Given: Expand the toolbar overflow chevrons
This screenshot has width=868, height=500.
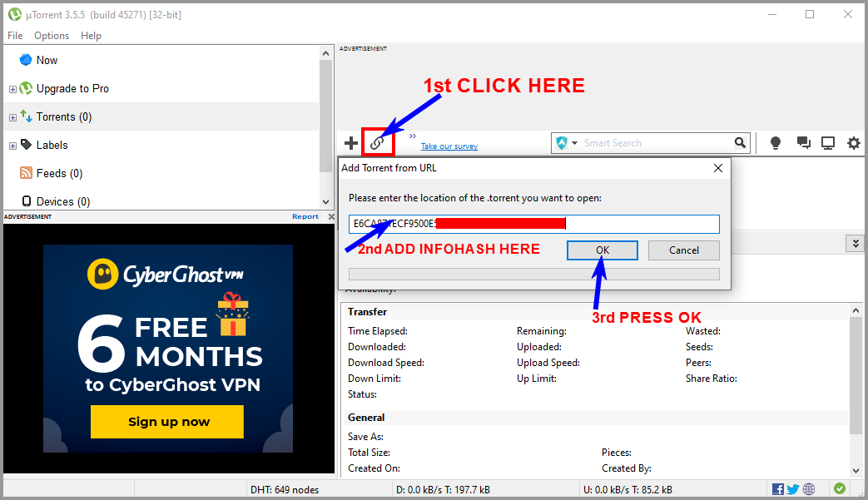Looking at the screenshot, I should [413, 136].
